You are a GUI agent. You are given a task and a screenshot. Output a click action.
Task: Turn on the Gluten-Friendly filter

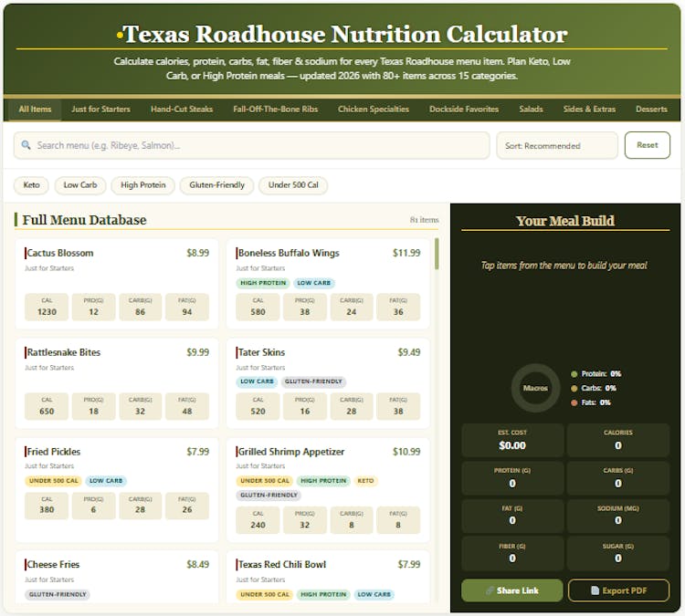click(x=216, y=185)
